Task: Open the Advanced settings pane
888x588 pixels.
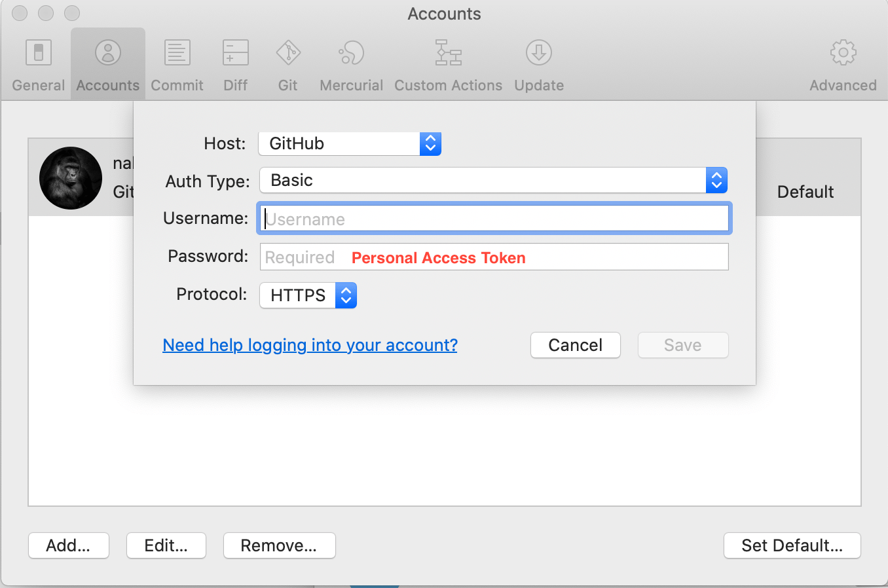Action: 843,62
